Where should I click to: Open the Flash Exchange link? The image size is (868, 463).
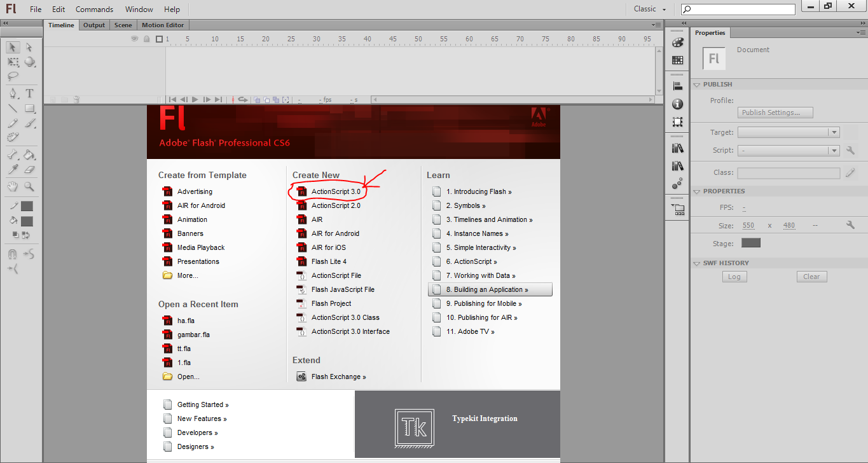[338, 377]
